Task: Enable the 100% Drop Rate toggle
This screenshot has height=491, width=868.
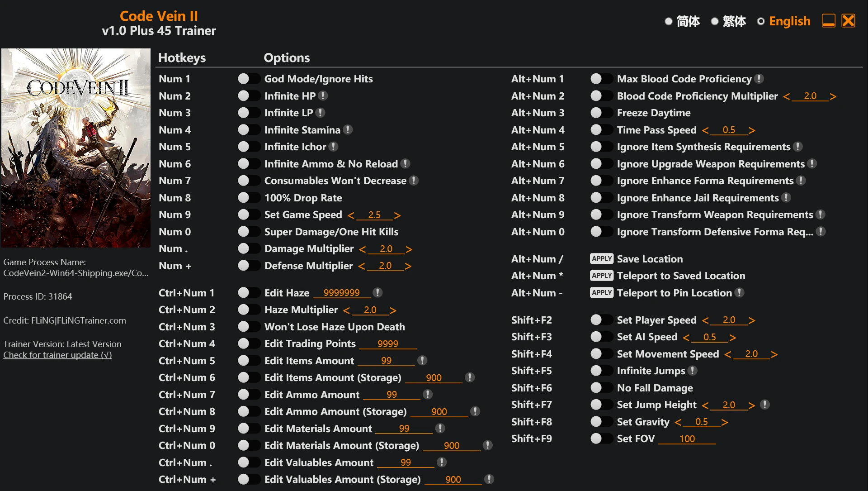Action: [248, 198]
